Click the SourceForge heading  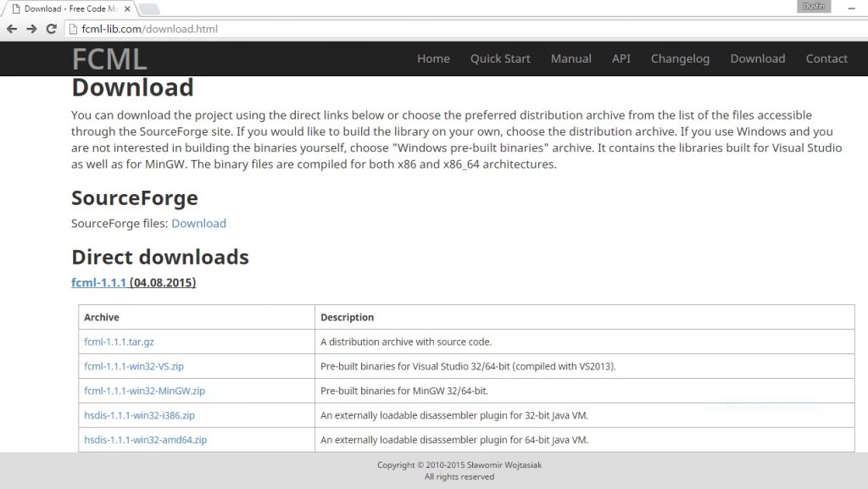[135, 198]
